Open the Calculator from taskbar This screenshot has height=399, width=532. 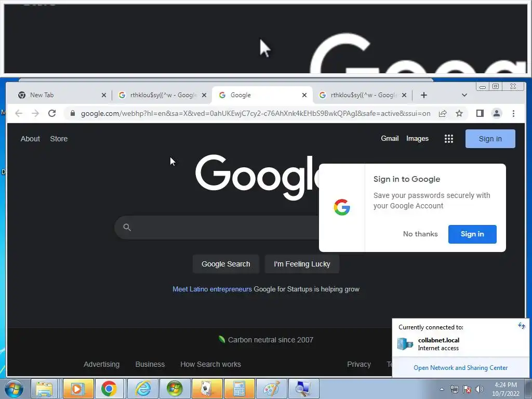(x=239, y=389)
